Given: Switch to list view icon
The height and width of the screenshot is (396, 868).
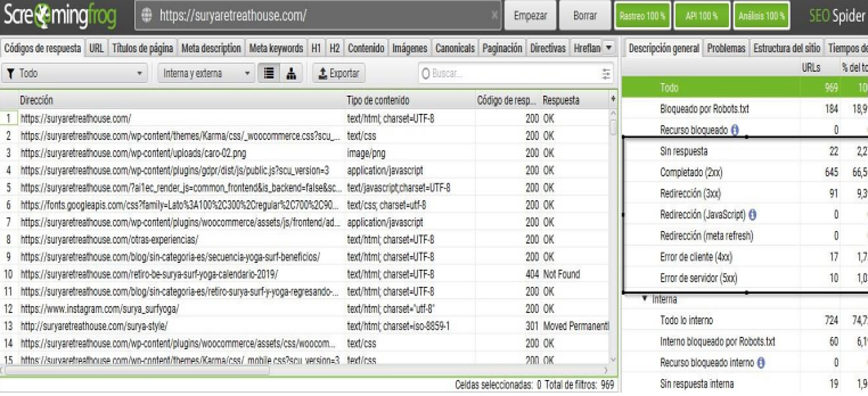Looking at the screenshot, I should point(269,73).
